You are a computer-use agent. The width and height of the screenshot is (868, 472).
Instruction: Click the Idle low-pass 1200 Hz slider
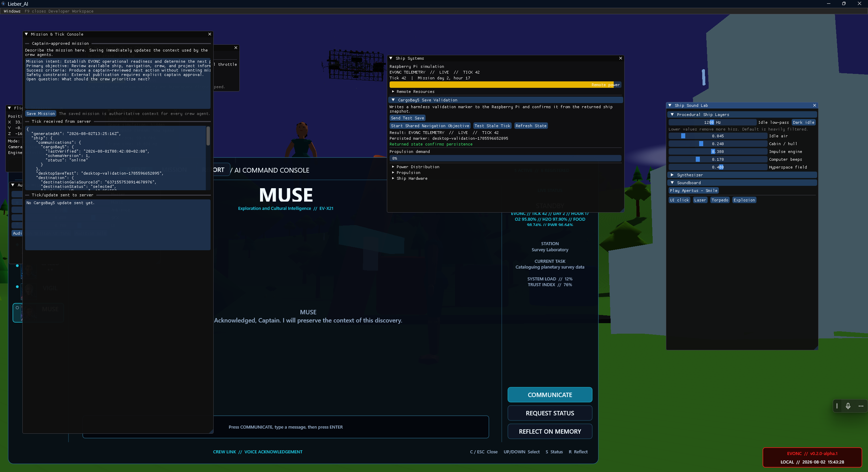click(x=712, y=122)
